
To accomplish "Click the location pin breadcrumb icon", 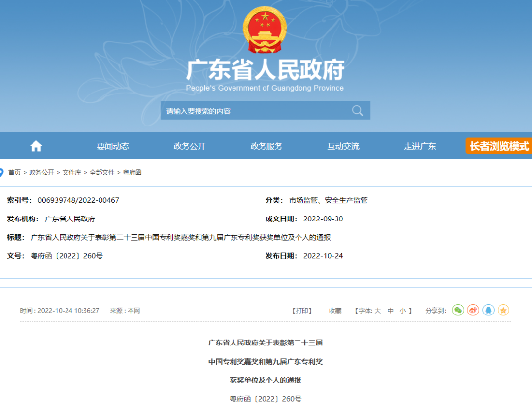I will [4, 173].
